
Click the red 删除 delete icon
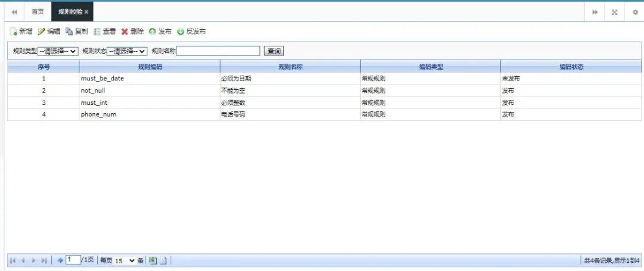[125, 32]
